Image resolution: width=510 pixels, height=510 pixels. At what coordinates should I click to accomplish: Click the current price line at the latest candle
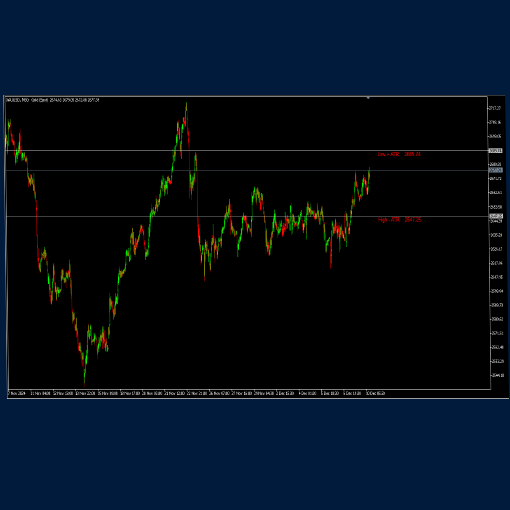[247, 171]
